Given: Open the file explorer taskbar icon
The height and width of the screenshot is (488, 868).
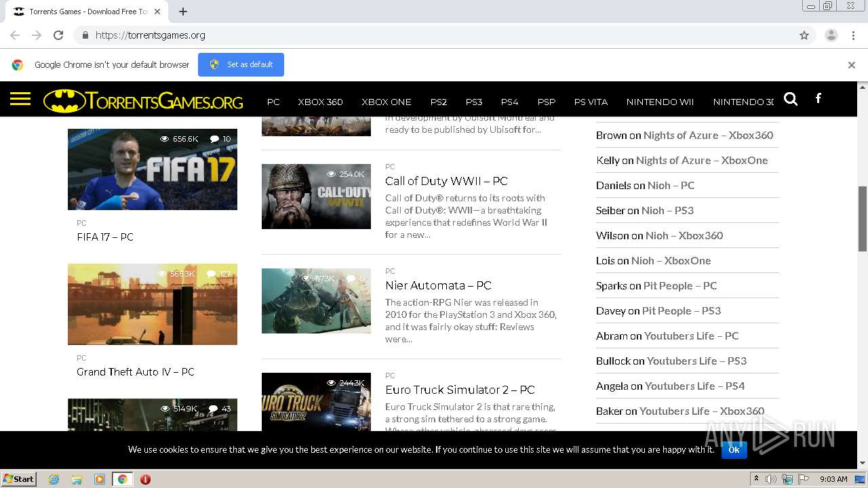Looking at the screenshot, I should pos(77,479).
